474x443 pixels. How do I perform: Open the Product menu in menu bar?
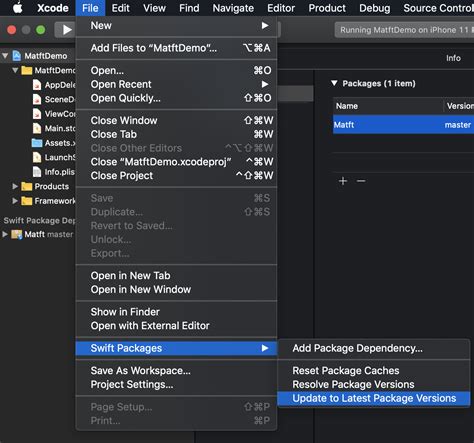(327, 8)
